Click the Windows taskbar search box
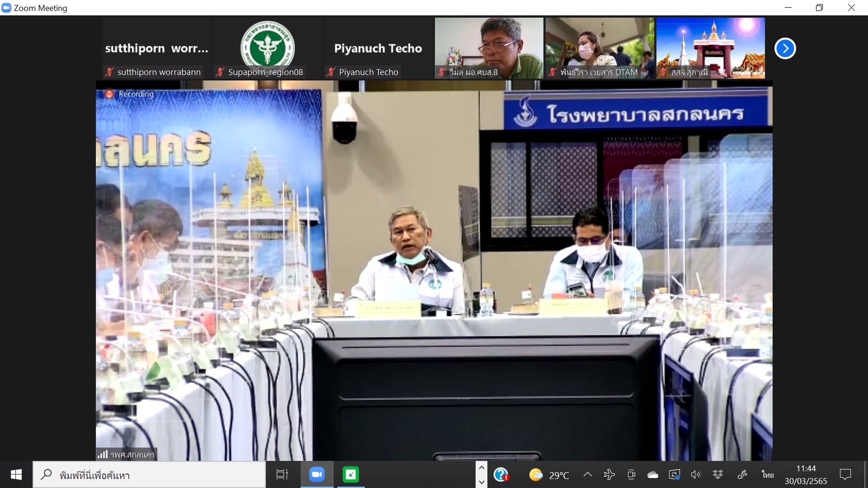The image size is (868, 488). click(x=150, y=475)
